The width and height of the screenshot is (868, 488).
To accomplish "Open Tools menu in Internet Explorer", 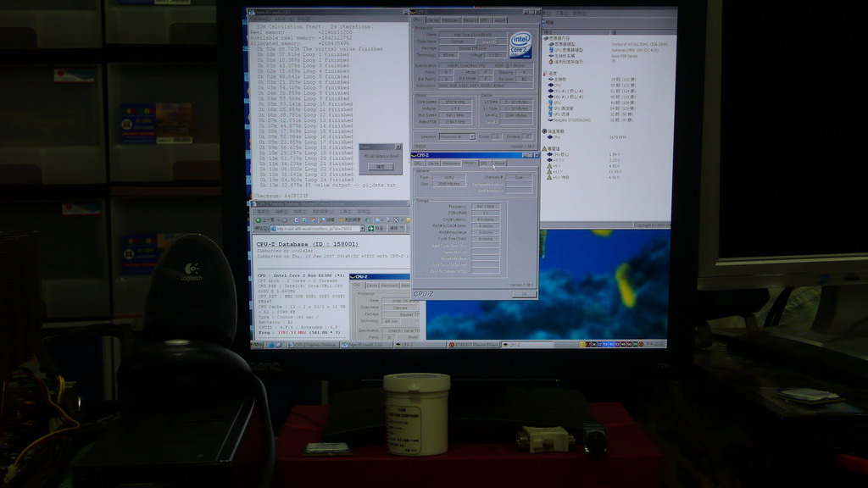I will point(346,211).
